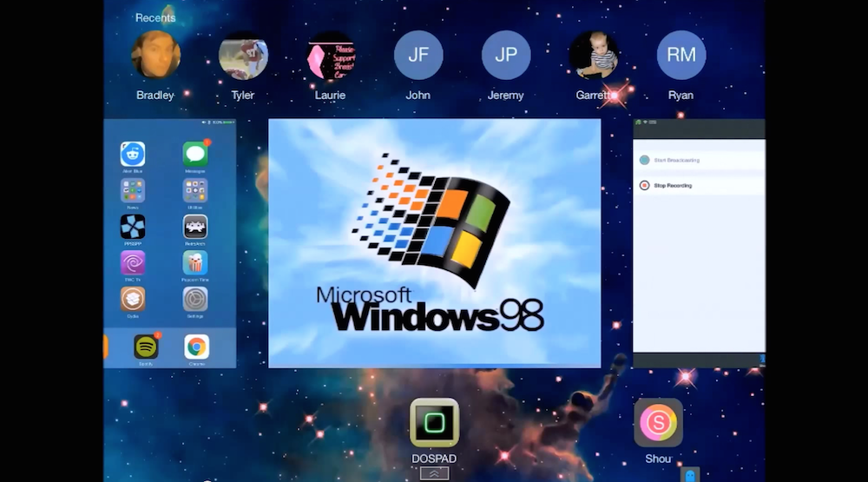868x482 pixels.
Task: Tap the Alien Blue app icon
Action: click(133, 155)
